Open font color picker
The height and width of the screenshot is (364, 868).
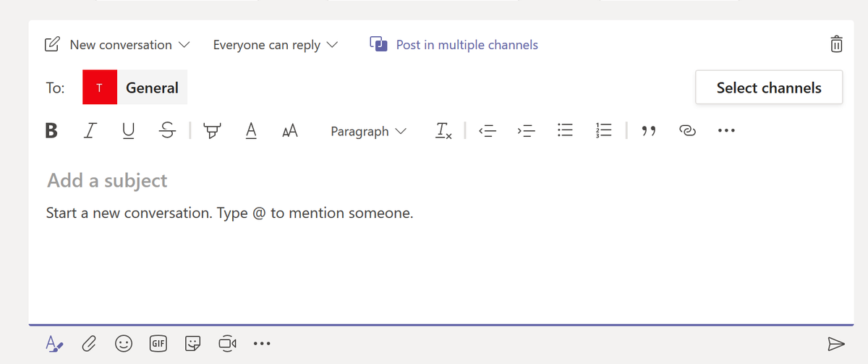click(x=251, y=131)
